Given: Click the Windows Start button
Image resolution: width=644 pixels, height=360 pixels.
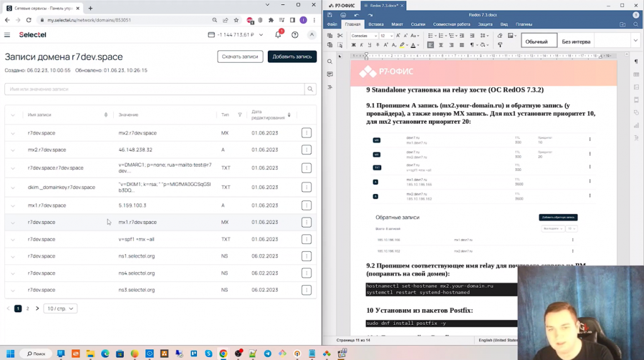Looking at the screenshot, I should (11, 354).
